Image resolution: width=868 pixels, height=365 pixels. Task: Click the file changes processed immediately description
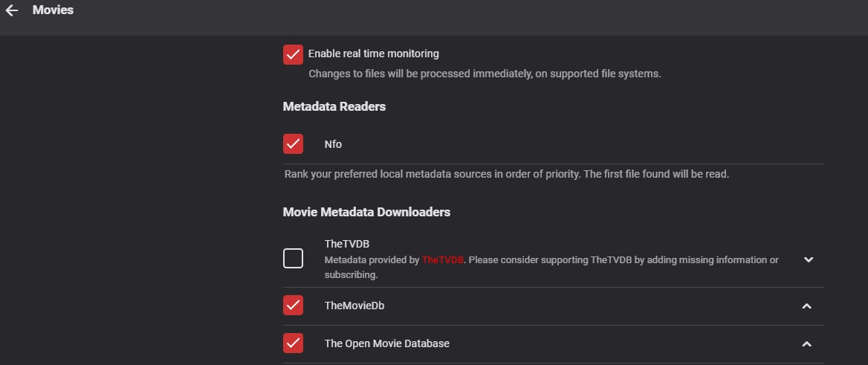coord(484,74)
